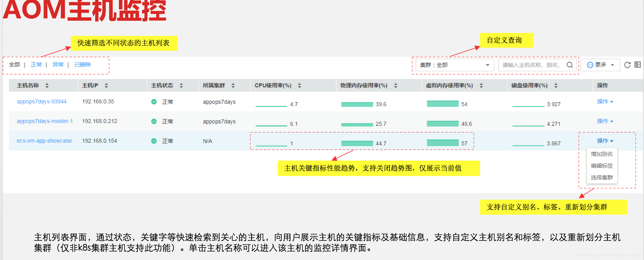This screenshot has height=260, width=644.
Task: Open the 更多 dropdown menu
Action: [600, 65]
